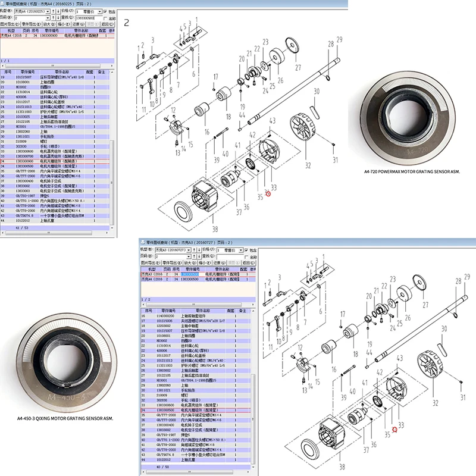Image resolution: width=476 pixels, height=476 pixels.
Task: Open 价格 零售价 dropdown in A4 window
Action: 99,11
